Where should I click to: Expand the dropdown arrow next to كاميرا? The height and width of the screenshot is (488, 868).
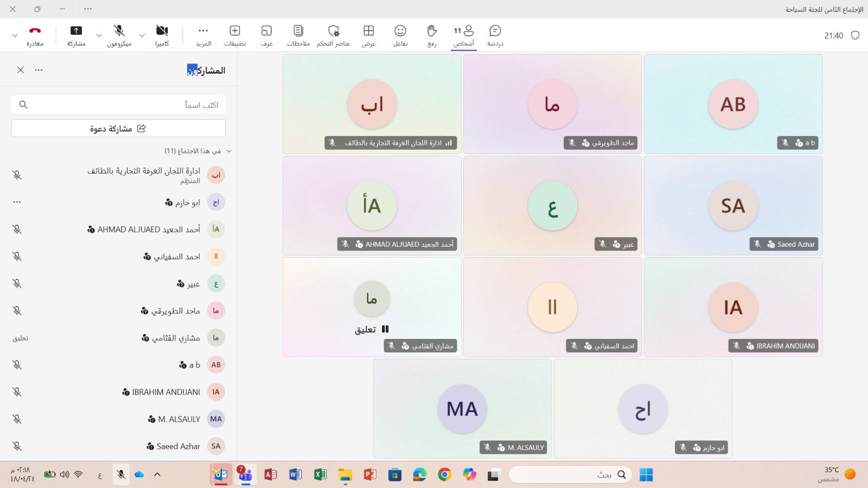coord(142,35)
